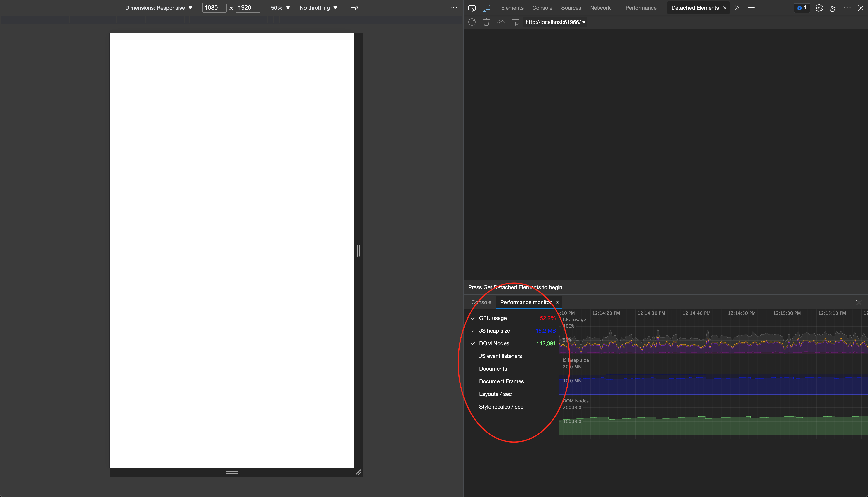Click the viewport width input field
The width and height of the screenshot is (868, 497).
coord(214,7)
